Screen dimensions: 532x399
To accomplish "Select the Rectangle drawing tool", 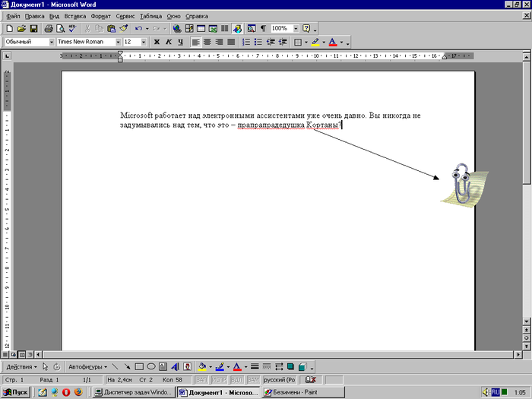I will 139,366.
